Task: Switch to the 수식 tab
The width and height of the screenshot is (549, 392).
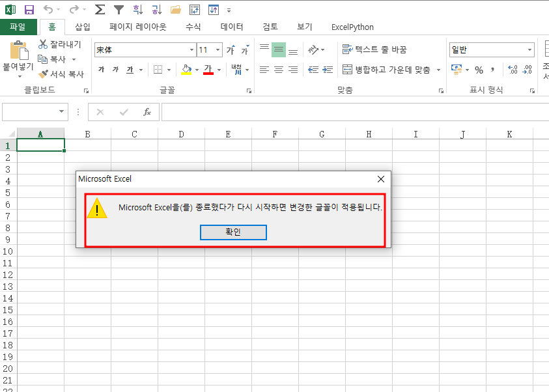Action: coord(193,27)
